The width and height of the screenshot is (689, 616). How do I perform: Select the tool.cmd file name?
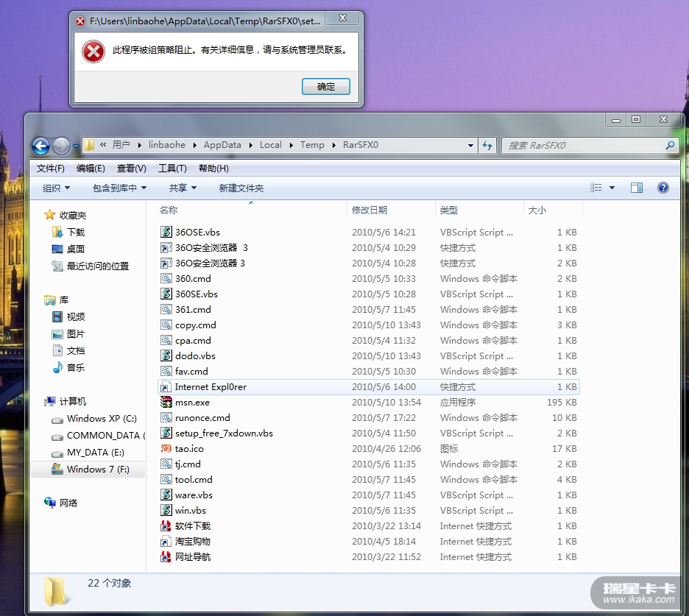point(194,479)
